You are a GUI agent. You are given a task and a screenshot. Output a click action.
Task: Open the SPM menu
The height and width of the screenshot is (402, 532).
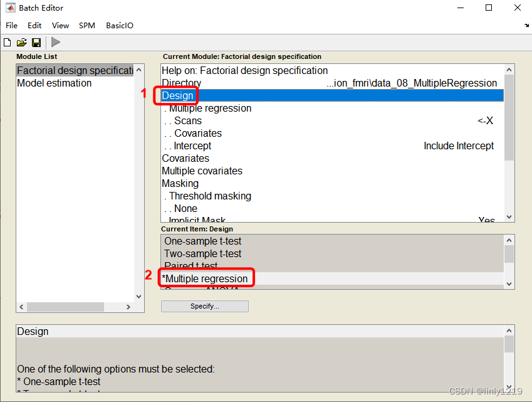(x=86, y=26)
